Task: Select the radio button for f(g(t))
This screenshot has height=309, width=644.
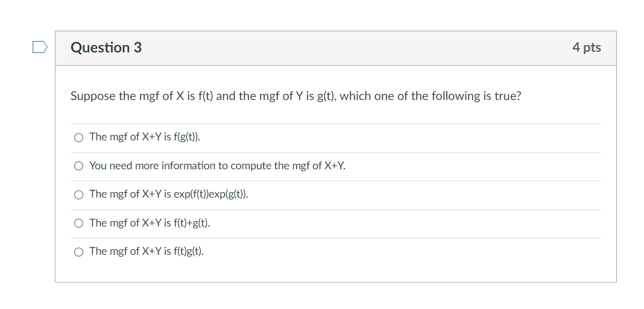Action: (x=79, y=137)
